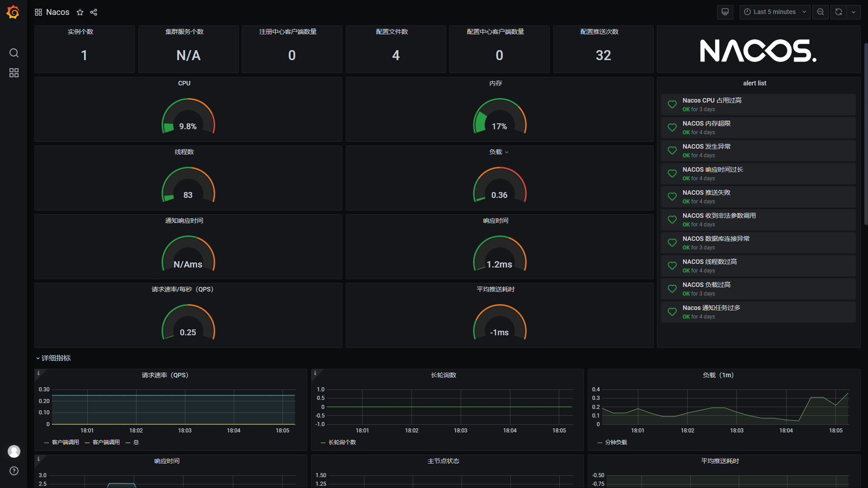Refresh the dashboard
This screenshot has width=868, height=488.
tap(838, 12)
